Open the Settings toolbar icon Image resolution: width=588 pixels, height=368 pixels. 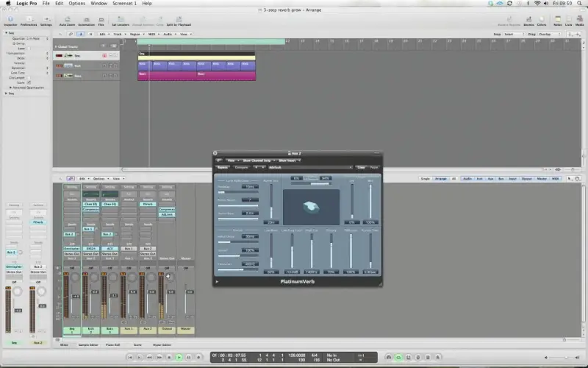pyautogui.click(x=46, y=21)
